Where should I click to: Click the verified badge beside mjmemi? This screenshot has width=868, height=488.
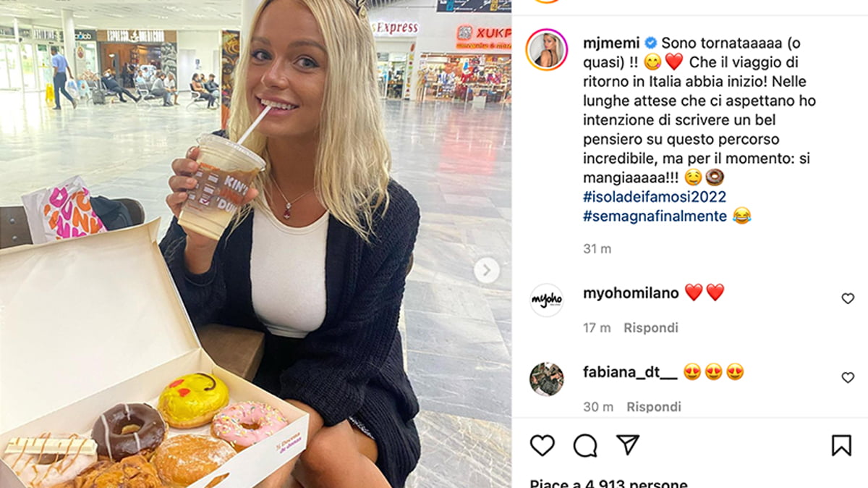(651, 43)
